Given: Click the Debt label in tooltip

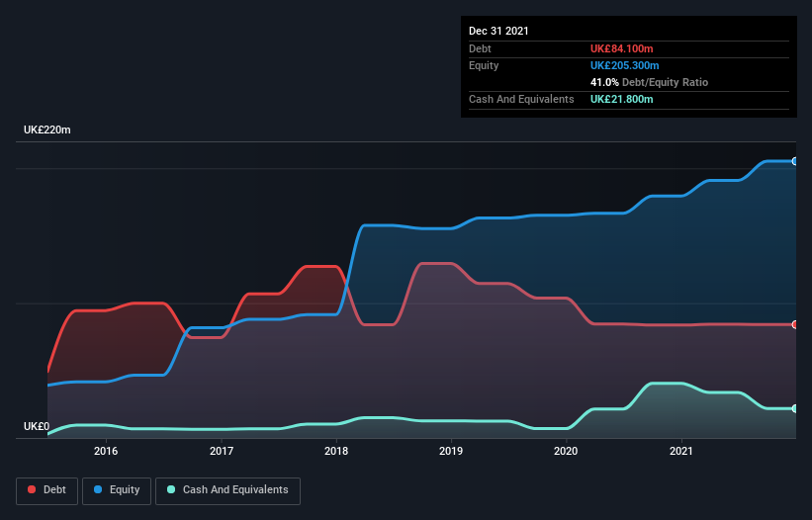Looking at the screenshot, I should (480, 48).
